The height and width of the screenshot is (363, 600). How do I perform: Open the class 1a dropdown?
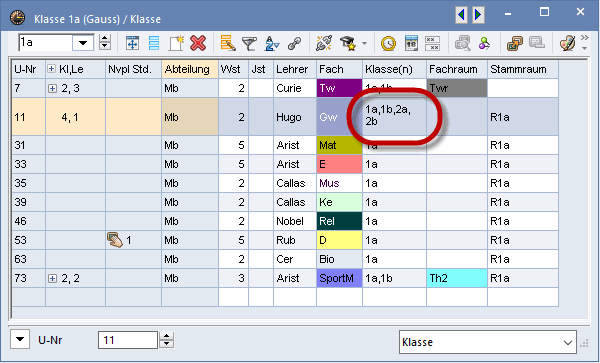tap(83, 43)
